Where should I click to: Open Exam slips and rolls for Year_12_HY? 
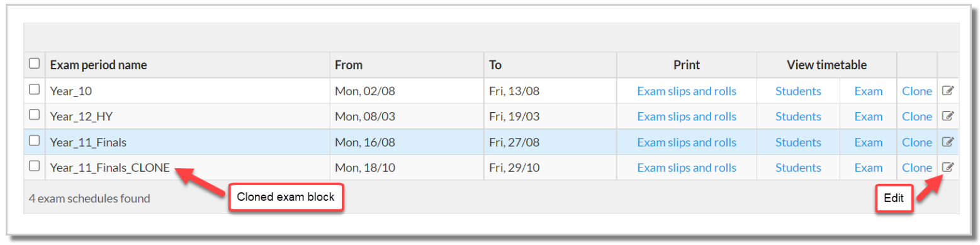click(x=687, y=117)
